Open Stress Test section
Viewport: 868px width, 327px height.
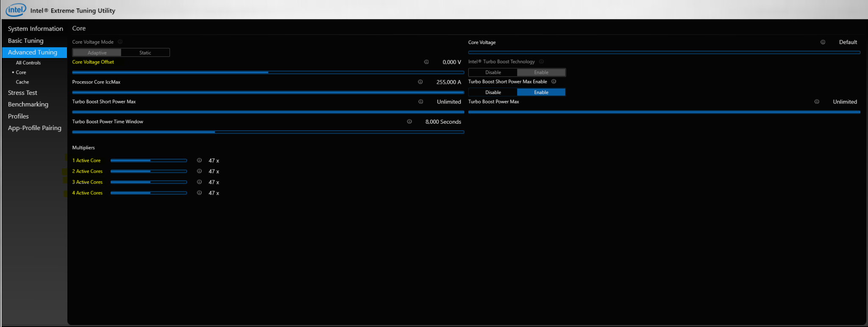pyautogui.click(x=22, y=93)
